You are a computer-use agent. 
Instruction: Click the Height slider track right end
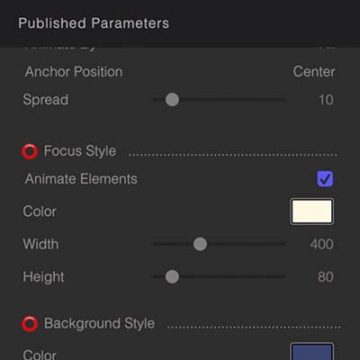point(283,277)
